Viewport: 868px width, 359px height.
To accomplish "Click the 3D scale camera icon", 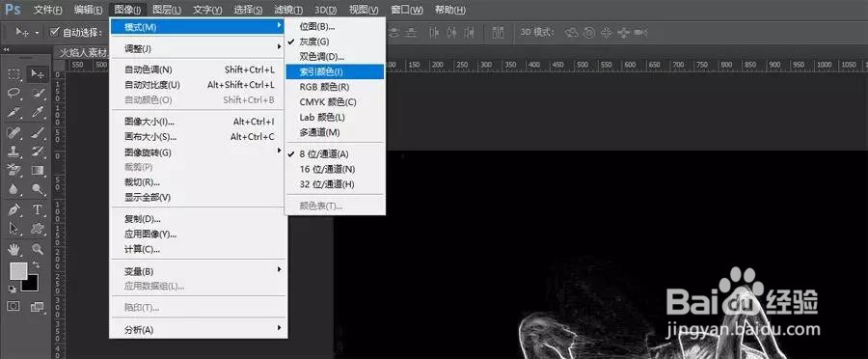I will click(x=641, y=33).
